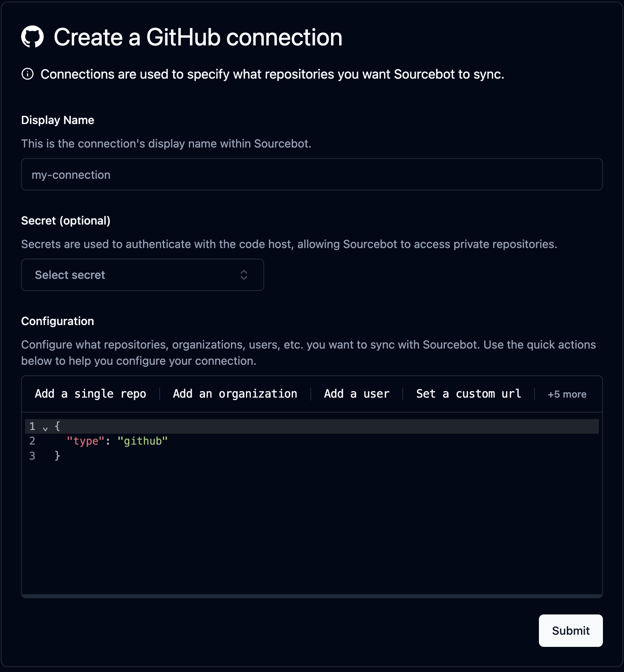Click the "type" key in the config editor
624x672 pixels.
(85, 441)
